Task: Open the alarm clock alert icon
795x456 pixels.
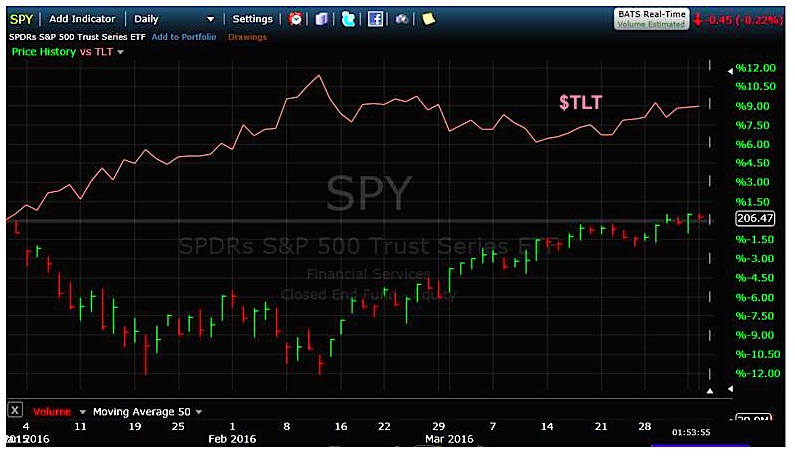Action: [x=295, y=19]
